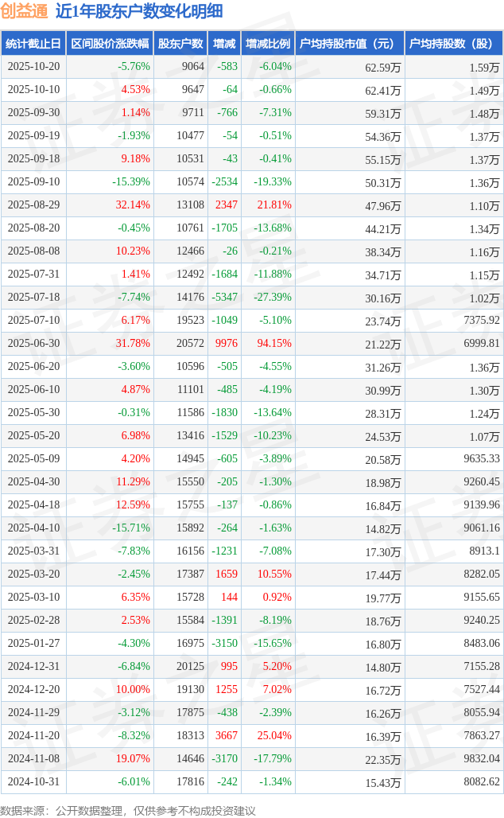
Task: Click the -5347 decrease value
Action: click(224, 298)
